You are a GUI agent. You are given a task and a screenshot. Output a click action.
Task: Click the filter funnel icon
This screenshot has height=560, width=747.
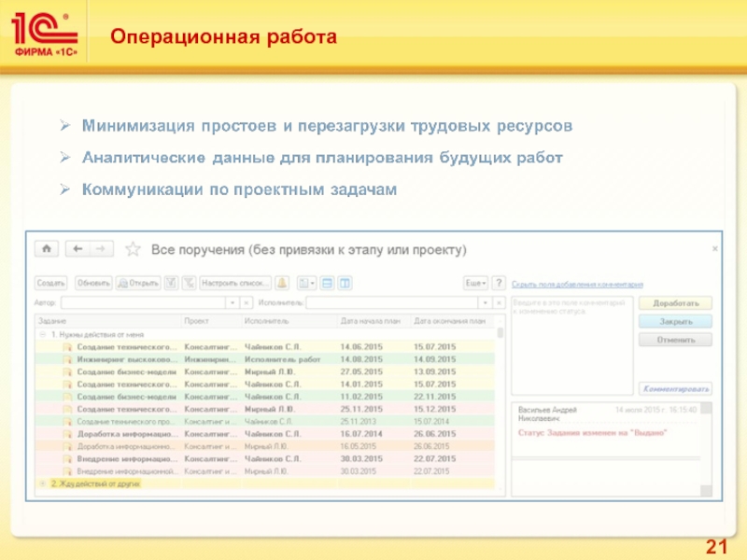(x=172, y=283)
